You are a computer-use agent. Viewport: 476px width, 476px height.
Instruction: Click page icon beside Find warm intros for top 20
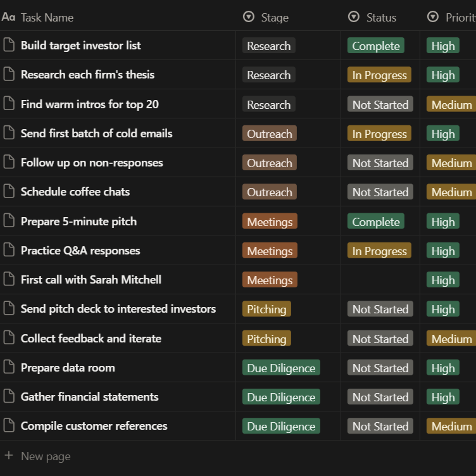[x=9, y=104]
